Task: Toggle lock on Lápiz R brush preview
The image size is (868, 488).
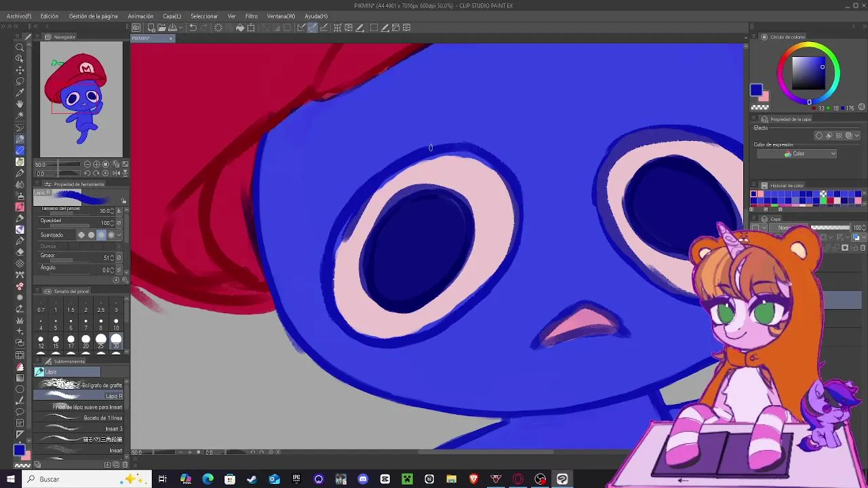Action: 123,201
